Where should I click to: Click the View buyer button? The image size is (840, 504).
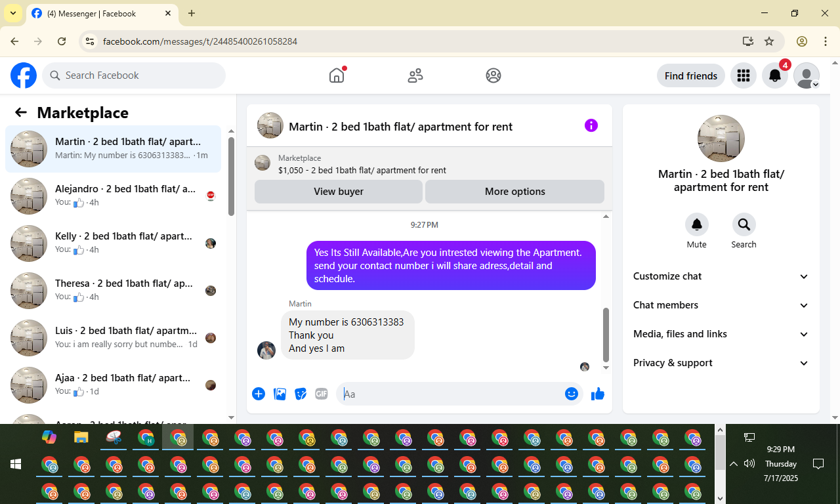[x=339, y=192]
